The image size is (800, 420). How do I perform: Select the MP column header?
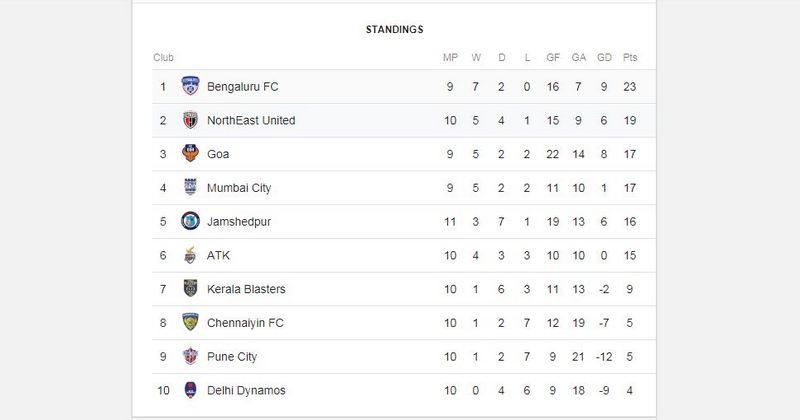(x=450, y=58)
